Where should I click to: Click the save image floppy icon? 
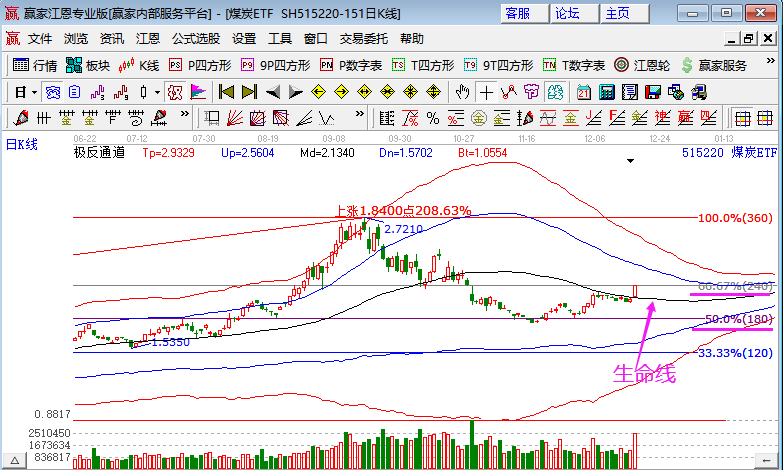(652, 92)
